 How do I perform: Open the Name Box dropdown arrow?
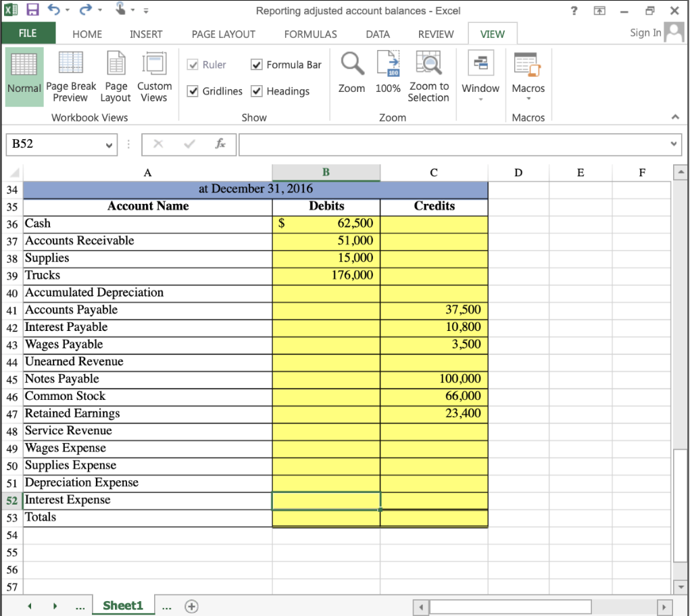click(x=108, y=144)
